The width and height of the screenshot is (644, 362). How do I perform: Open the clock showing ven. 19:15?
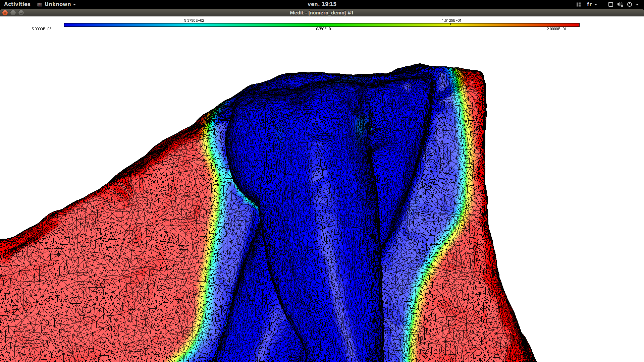click(322, 4)
